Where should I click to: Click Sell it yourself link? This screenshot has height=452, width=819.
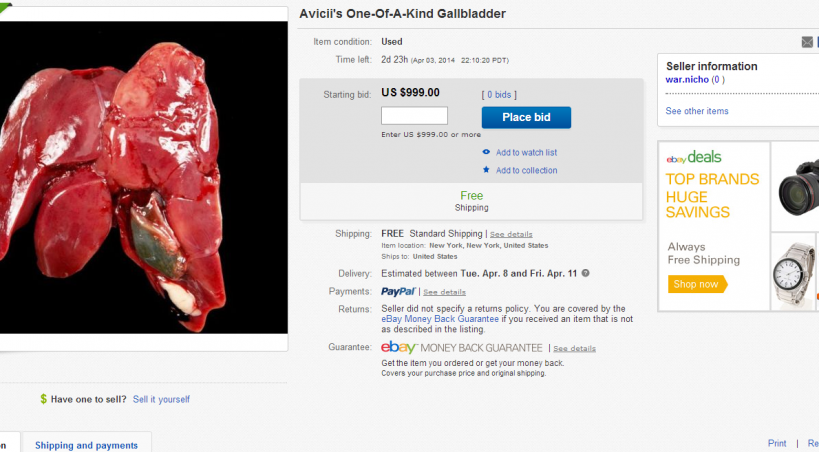[x=161, y=399]
